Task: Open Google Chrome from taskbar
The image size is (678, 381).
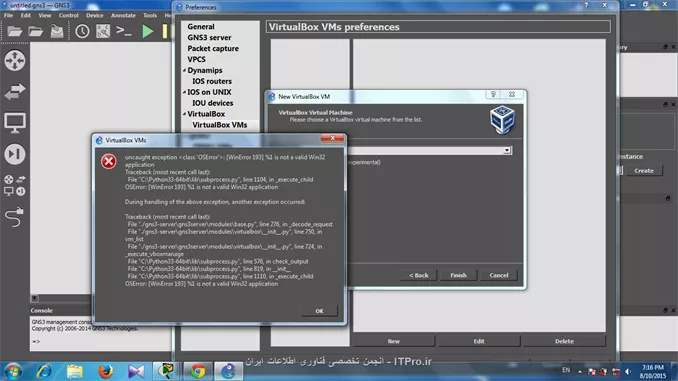Action: 198,371
